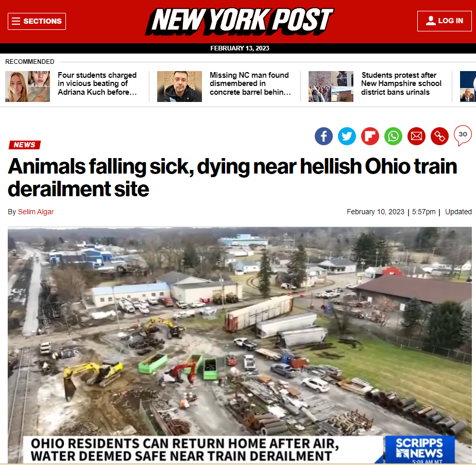Open the Sections hamburger menu

[37, 21]
